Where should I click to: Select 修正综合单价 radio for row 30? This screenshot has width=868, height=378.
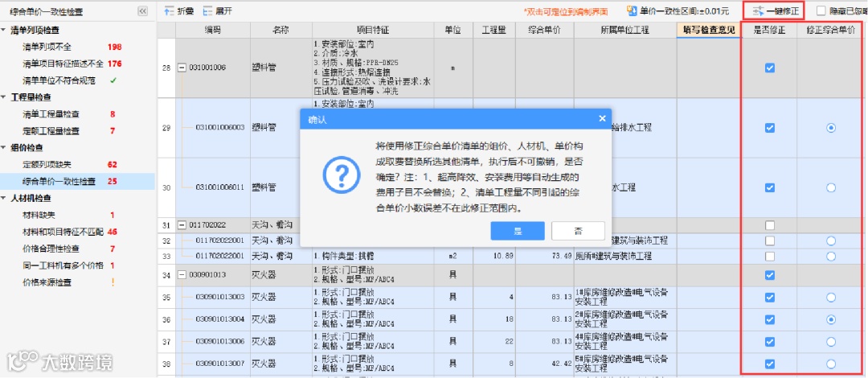830,188
